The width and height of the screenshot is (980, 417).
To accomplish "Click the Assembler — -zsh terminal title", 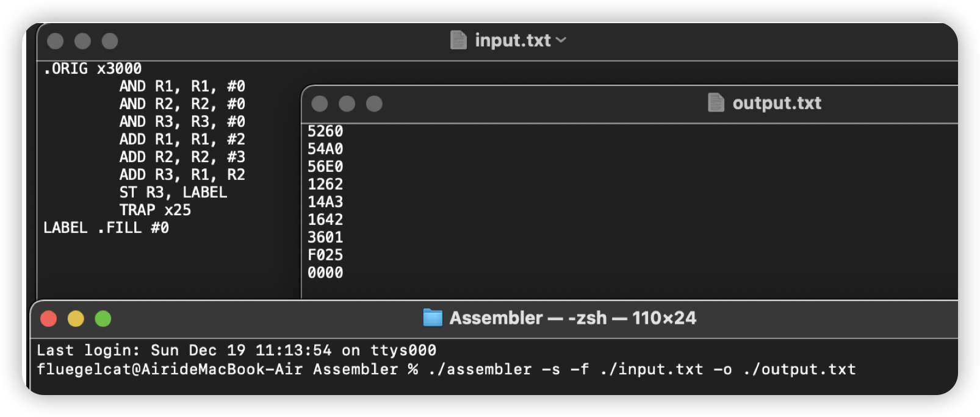I will point(572,318).
